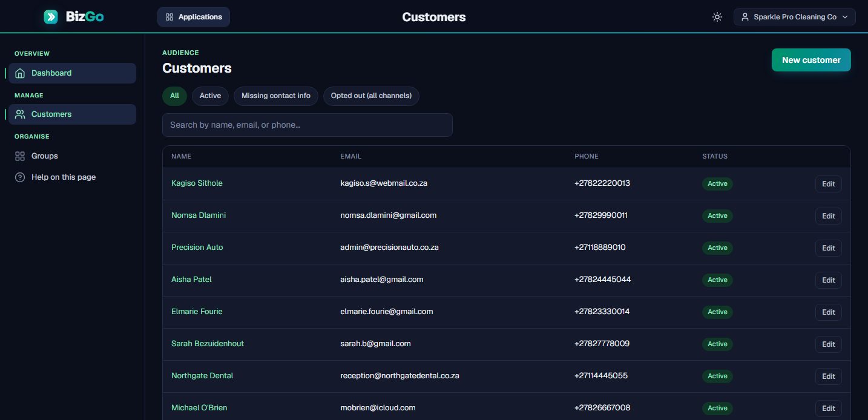Viewport: 868px width, 420px height.
Task: Select the All filter chip
Action: pos(174,96)
